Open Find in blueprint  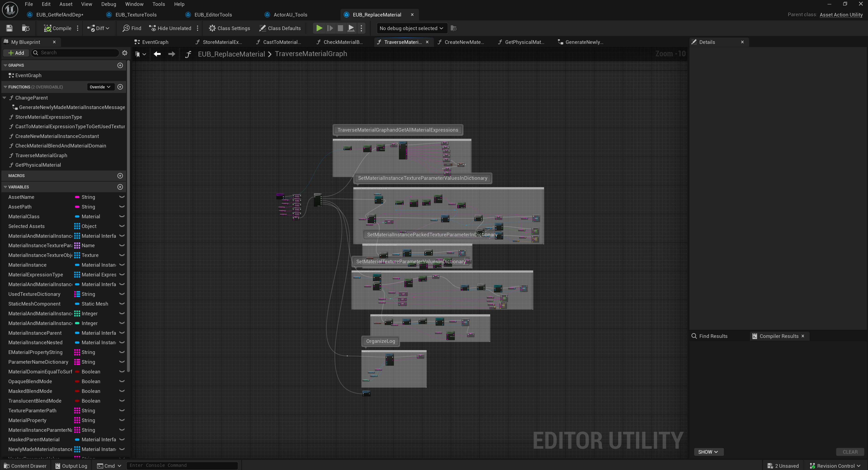coord(132,28)
